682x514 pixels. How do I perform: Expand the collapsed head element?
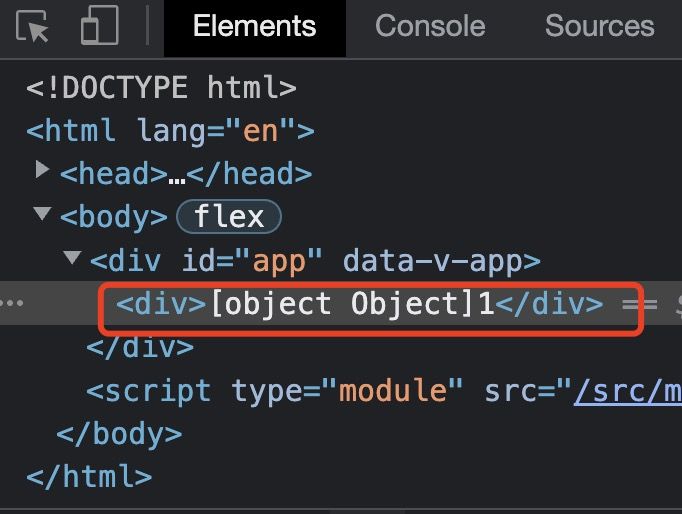click(x=42, y=170)
